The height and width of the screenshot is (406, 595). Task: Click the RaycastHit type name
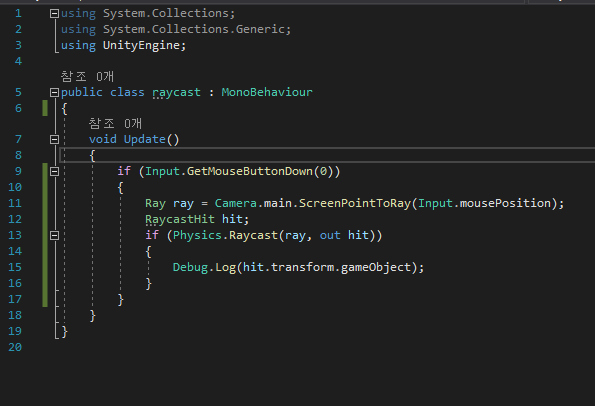pyautogui.click(x=180, y=219)
